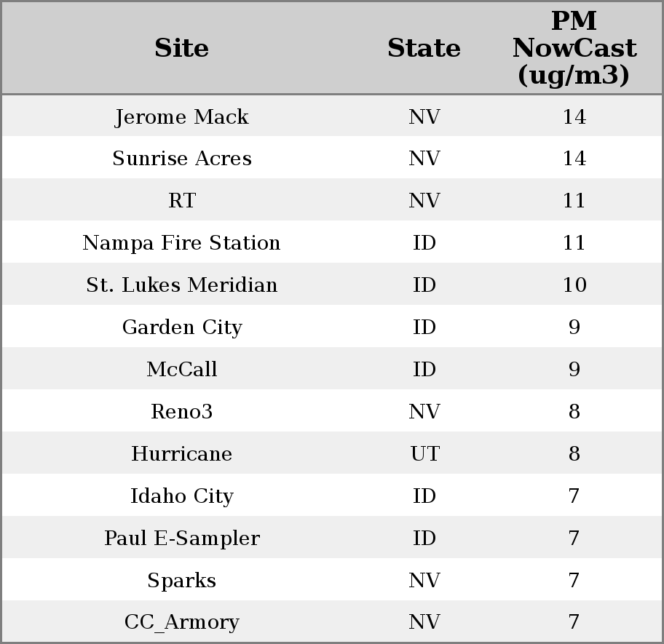The width and height of the screenshot is (664, 644).
Task: Click the Paul E-Sampler site entry
Action: (x=182, y=538)
